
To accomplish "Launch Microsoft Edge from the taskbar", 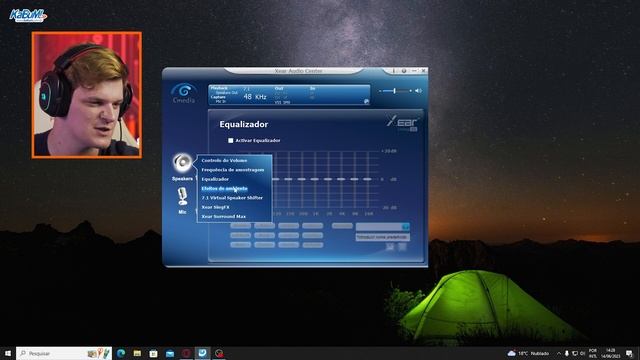I will pos(121,353).
